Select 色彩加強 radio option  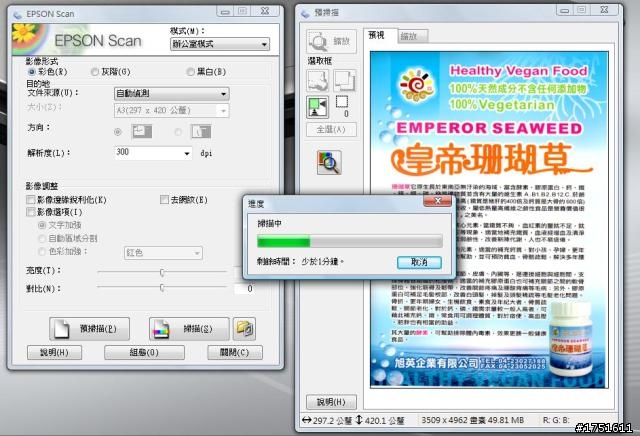[x=42, y=251]
